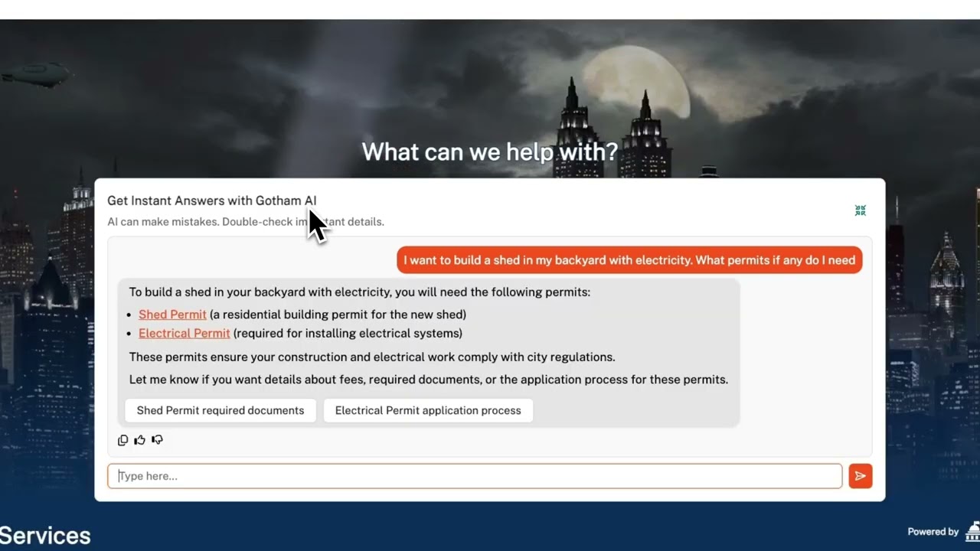
Task: Open the Electrical Permit link
Action: (184, 334)
